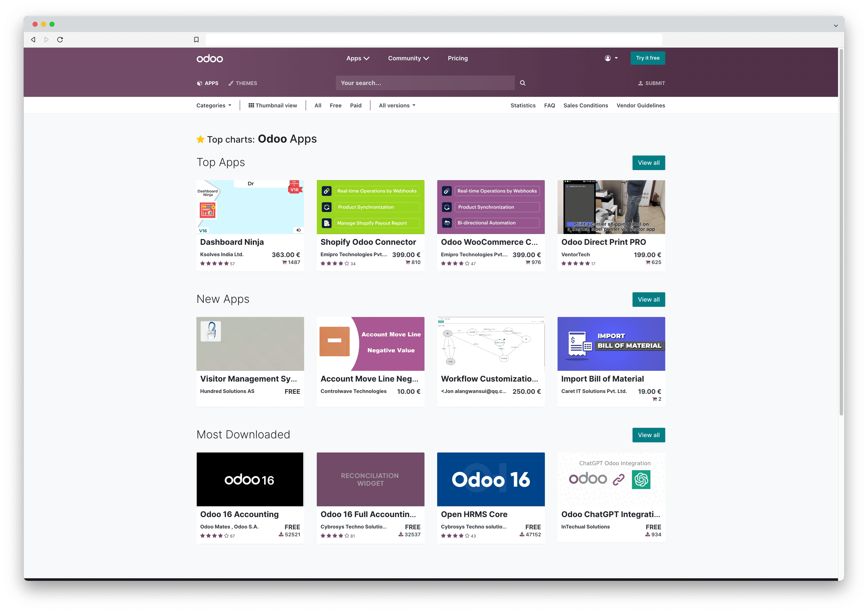Click the bookmark icon near address bar
868x612 pixels.
click(196, 40)
